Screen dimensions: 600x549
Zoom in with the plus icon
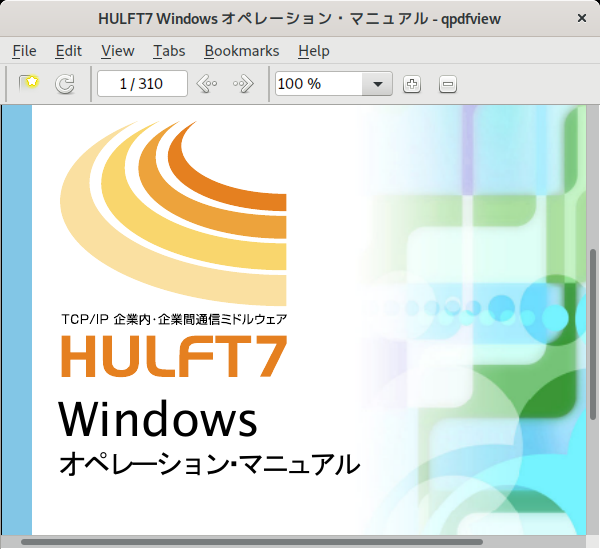coord(412,84)
